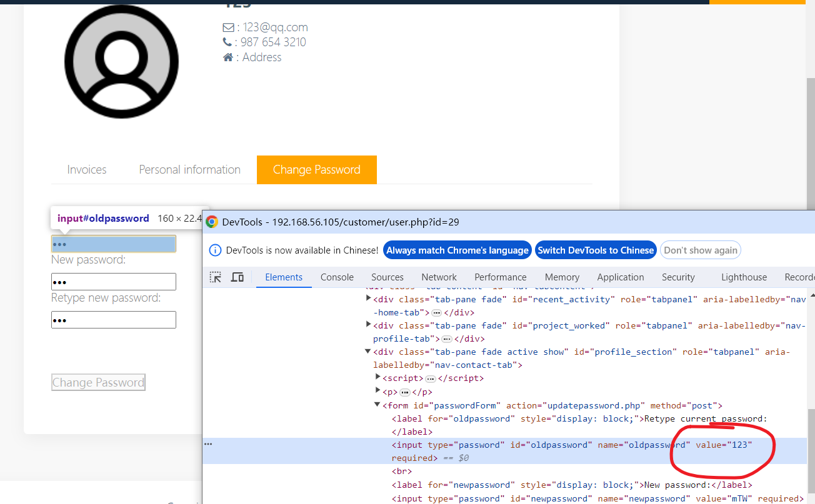
Task: Click the DevTools inspect element picker icon
Action: coord(215,277)
